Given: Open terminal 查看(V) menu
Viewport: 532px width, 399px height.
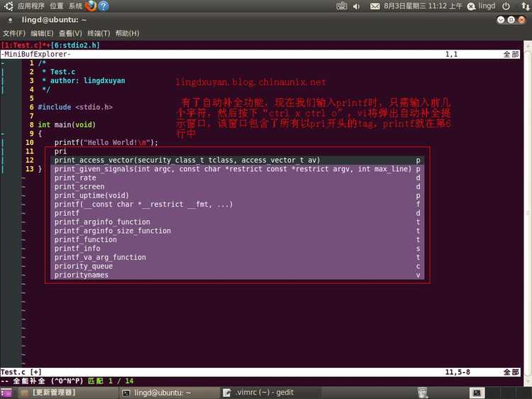Looking at the screenshot, I should (x=70, y=33).
